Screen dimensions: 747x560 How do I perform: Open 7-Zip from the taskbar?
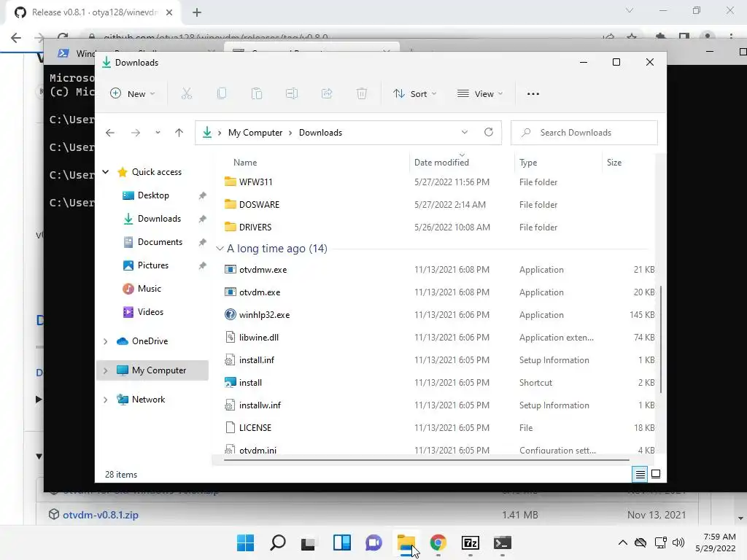471,542
